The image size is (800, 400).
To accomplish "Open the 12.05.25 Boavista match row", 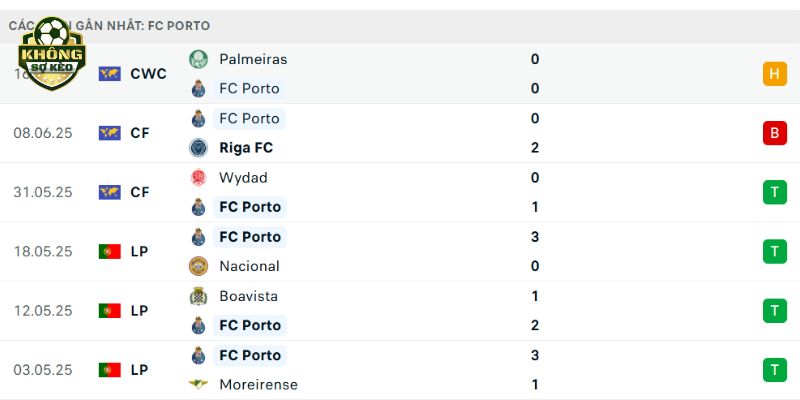I will coord(400,311).
